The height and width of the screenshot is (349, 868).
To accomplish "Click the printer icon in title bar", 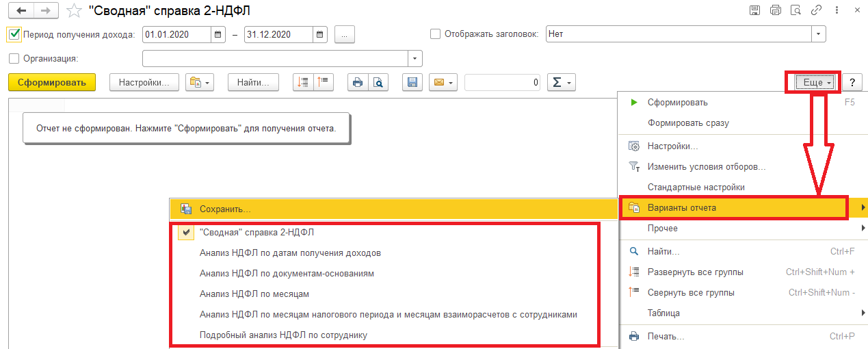I will (775, 10).
